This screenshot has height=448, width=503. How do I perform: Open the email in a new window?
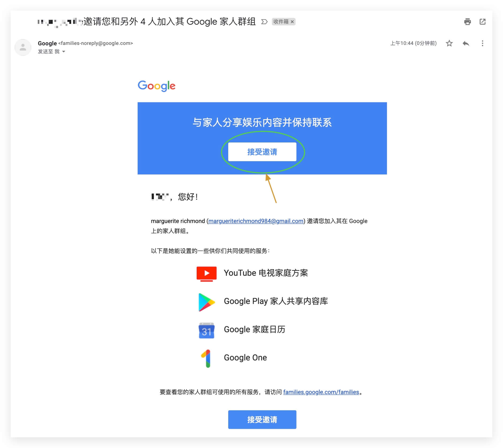point(482,22)
